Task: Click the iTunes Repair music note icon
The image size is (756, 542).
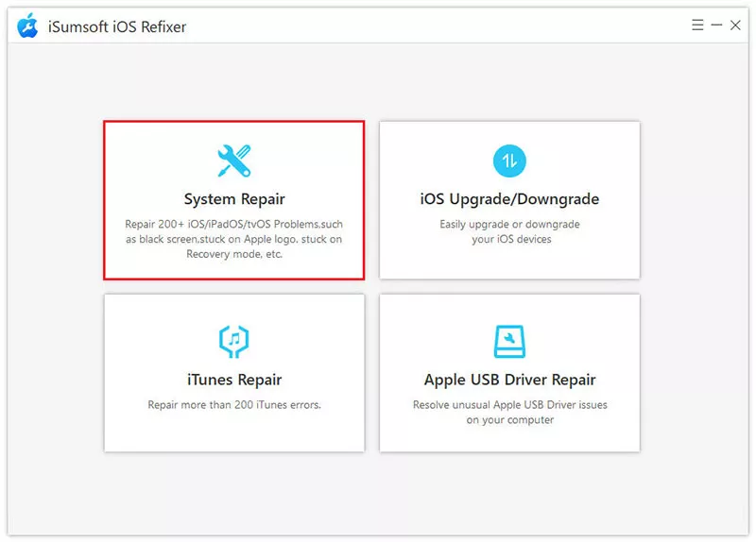Action: pyautogui.click(x=233, y=341)
